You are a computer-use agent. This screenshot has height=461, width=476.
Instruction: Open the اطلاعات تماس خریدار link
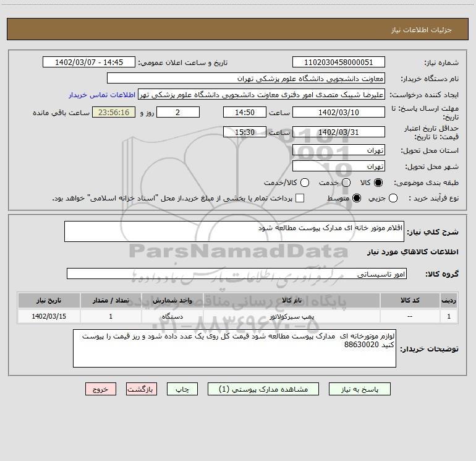102,95
